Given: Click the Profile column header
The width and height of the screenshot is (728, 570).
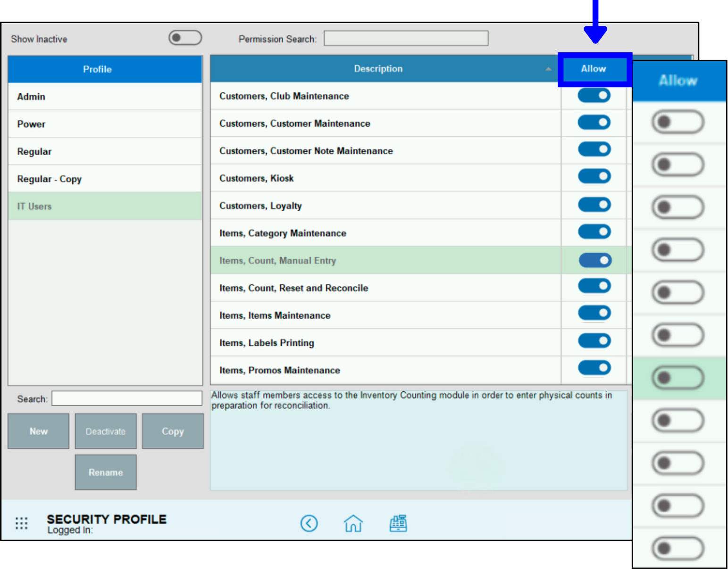Looking at the screenshot, I should click(x=98, y=69).
